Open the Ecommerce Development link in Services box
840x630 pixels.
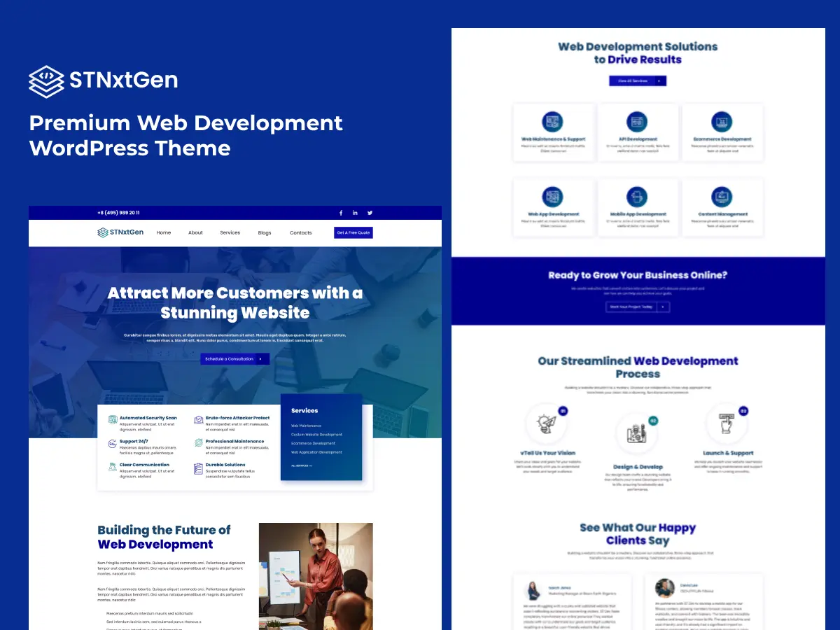click(x=314, y=443)
